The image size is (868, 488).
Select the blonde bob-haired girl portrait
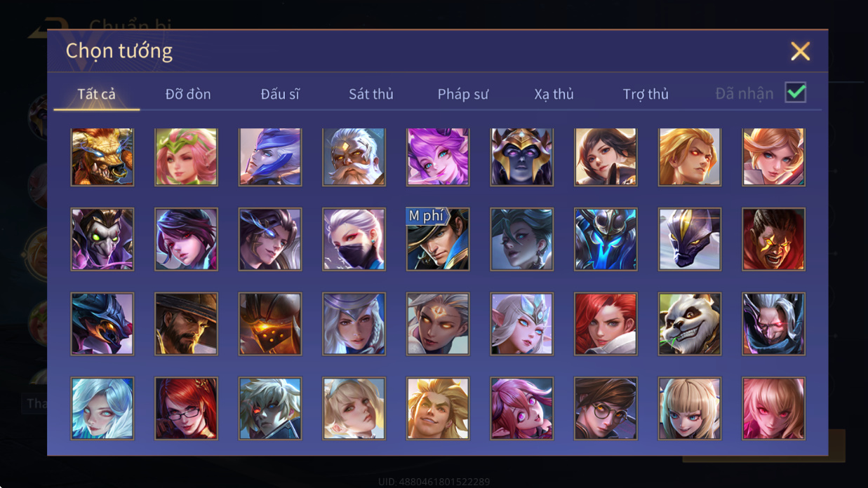tap(690, 409)
